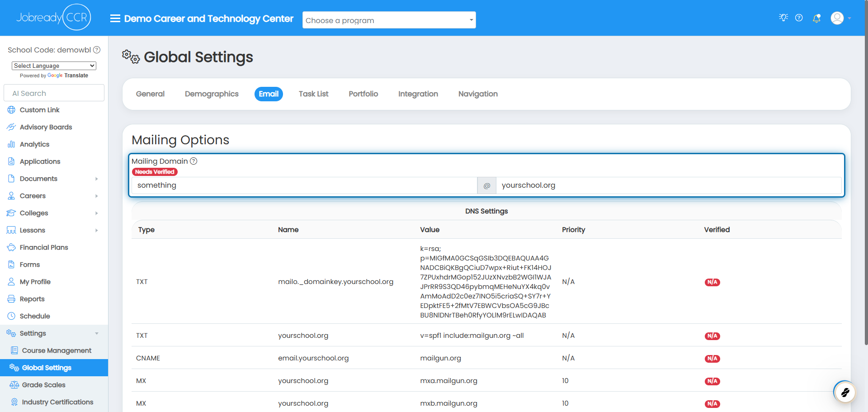Open Industry Certifications
The height and width of the screenshot is (412, 868).
(x=57, y=402)
